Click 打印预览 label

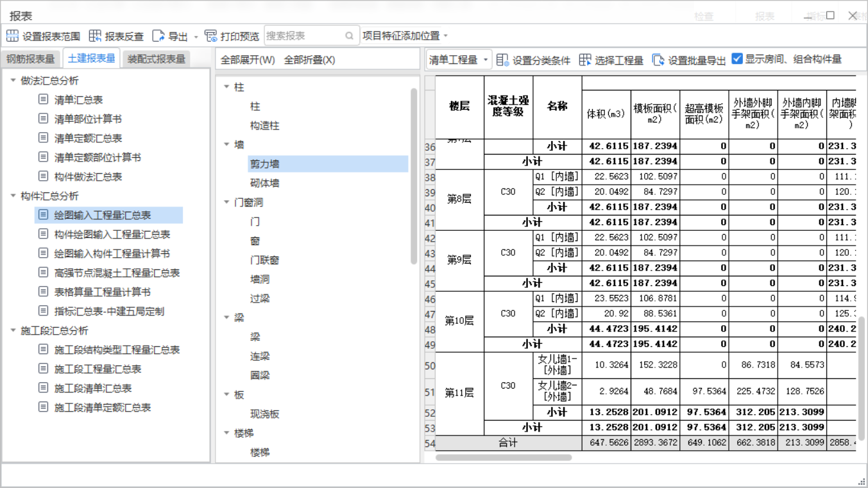(240, 36)
